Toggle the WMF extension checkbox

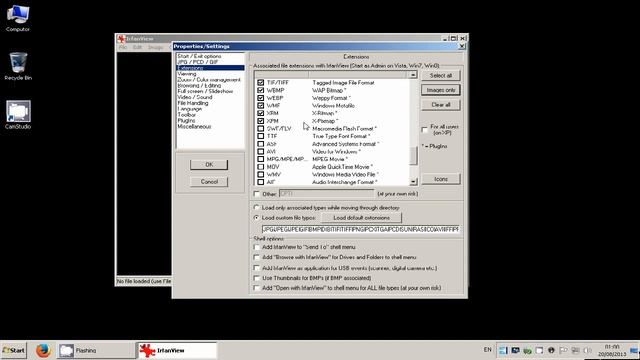(x=260, y=105)
